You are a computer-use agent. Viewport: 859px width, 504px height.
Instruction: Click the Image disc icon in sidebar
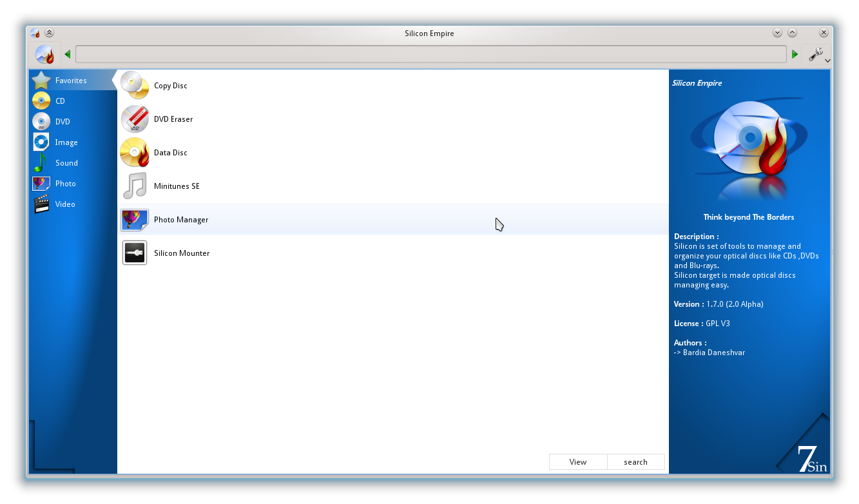[41, 142]
